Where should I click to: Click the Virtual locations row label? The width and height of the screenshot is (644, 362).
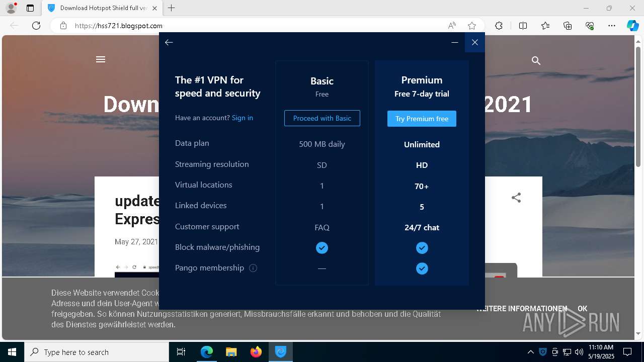pos(204,185)
